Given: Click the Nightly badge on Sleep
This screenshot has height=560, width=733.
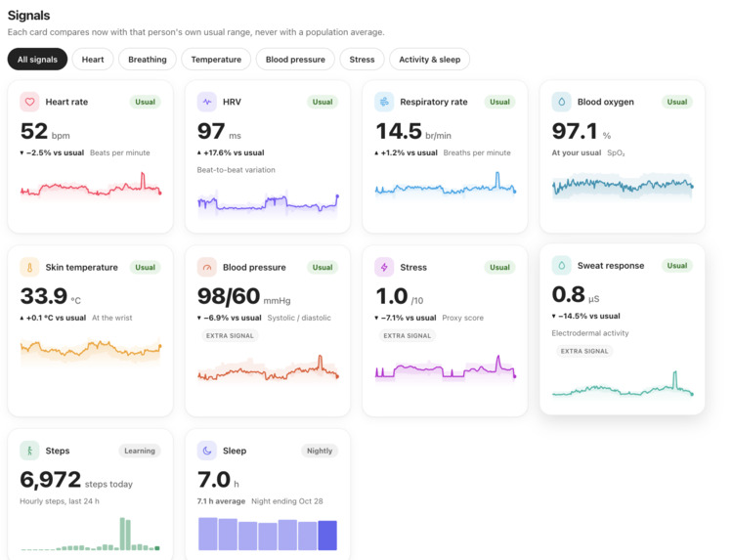Looking at the screenshot, I should coord(320,451).
